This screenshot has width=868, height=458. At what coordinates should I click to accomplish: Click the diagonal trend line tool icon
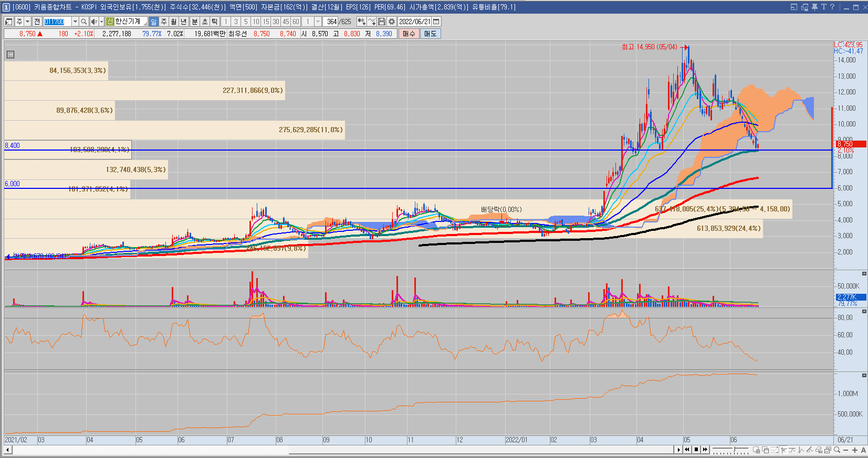810,450
